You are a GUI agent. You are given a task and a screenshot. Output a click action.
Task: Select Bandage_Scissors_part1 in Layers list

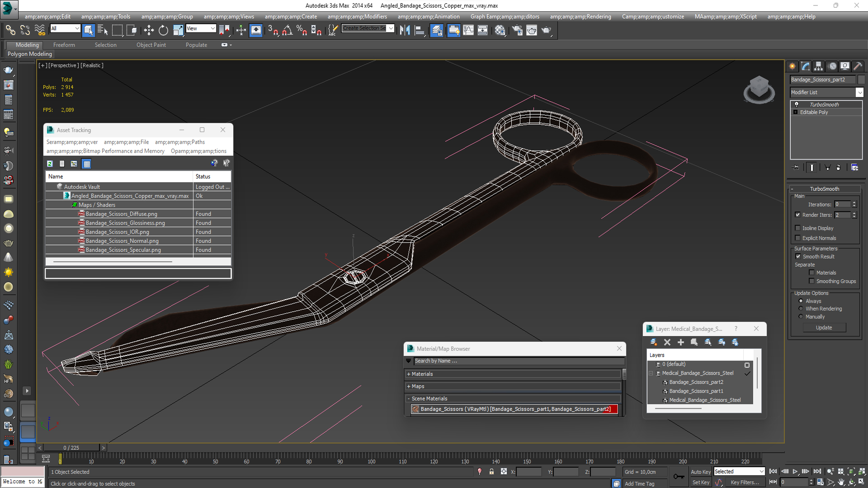point(696,391)
